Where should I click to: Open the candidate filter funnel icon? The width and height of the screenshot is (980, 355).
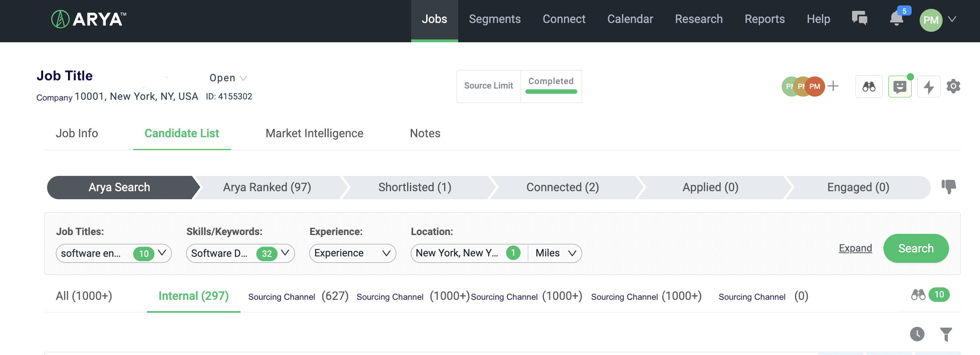coord(946,334)
